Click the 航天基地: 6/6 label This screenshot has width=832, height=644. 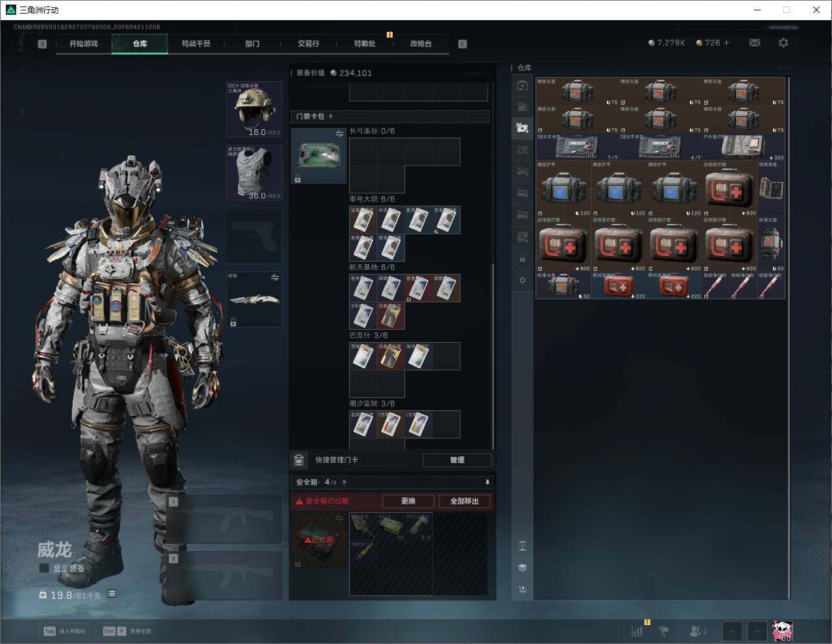tap(372, 267)
